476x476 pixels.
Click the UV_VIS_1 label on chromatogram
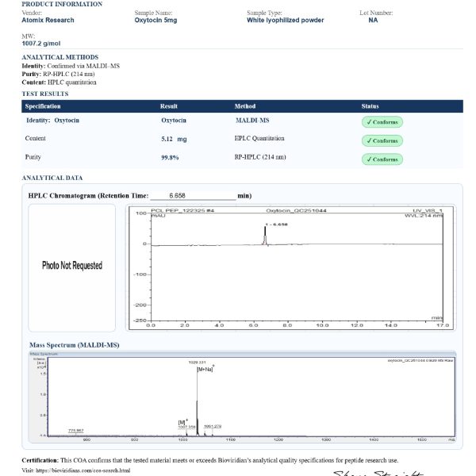(x=428, y=209)
